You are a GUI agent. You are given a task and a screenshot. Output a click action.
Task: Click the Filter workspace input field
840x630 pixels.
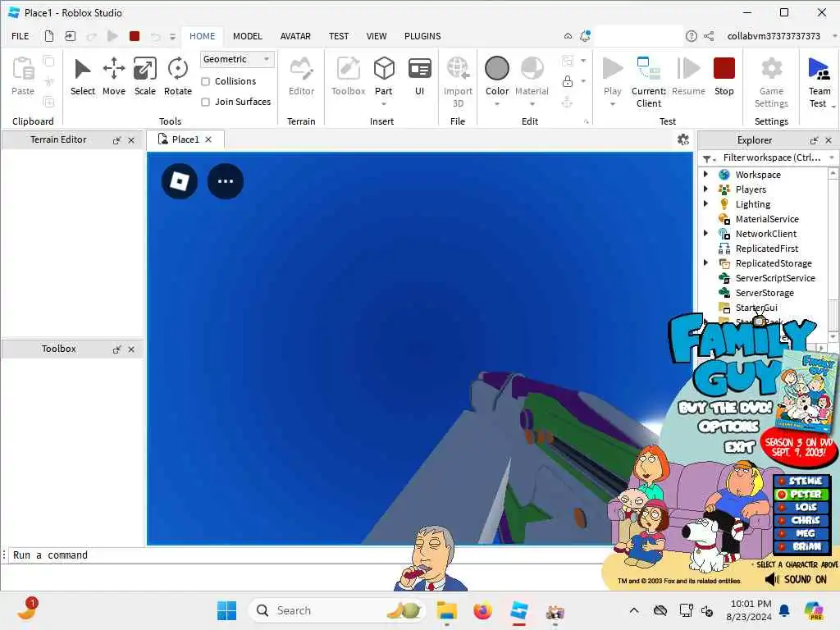[x=771, y=157]
